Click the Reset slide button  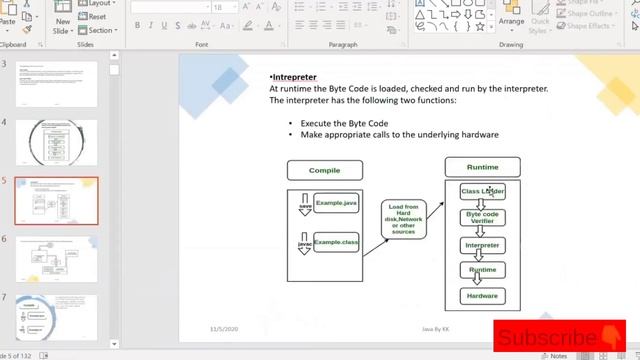click(92, 17)
